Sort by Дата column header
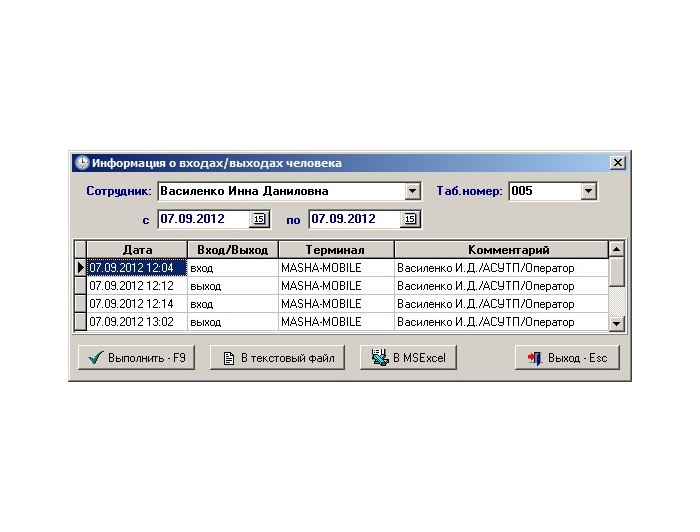This screenshot has width=700, height=532. 137,250
